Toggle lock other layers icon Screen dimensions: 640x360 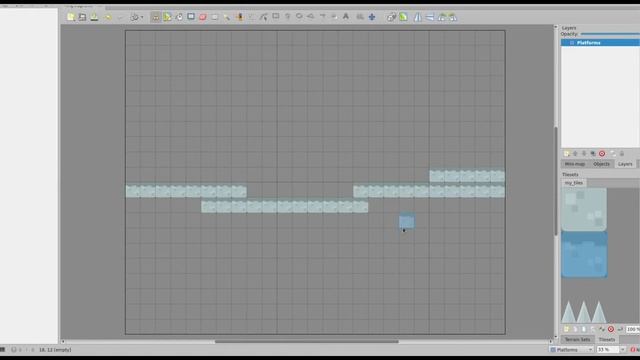click(x=622, y=154)
